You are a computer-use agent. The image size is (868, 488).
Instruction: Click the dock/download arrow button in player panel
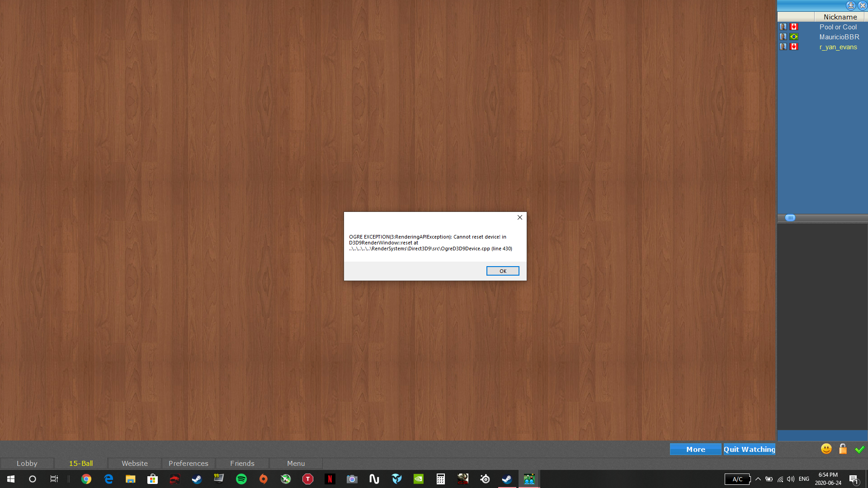pos(851,5)
